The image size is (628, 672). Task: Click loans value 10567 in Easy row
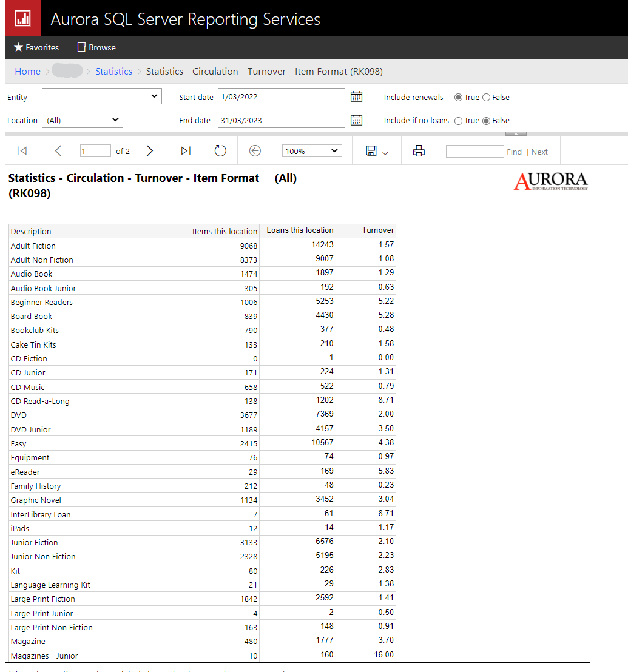point(322,443)
